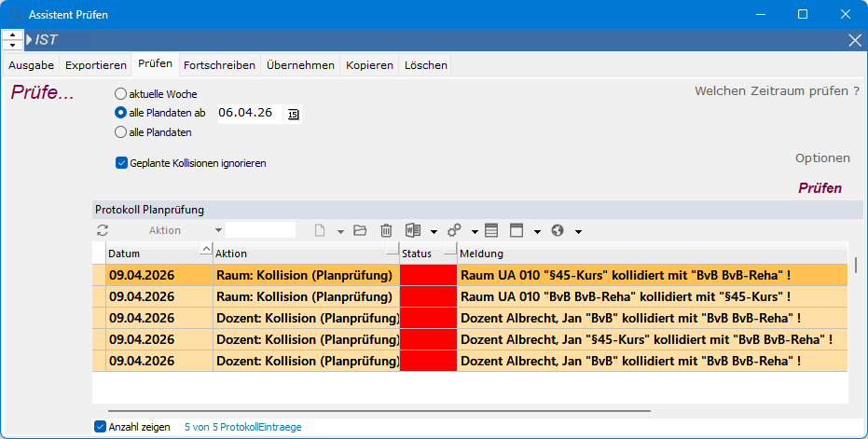The width and height of the screenshot is (868, 439).
Task: Open the calendar date picker icon
Action: (294, 114)
